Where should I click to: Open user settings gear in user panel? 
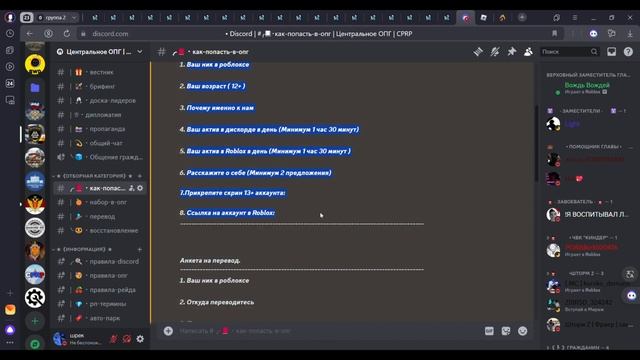140,339
